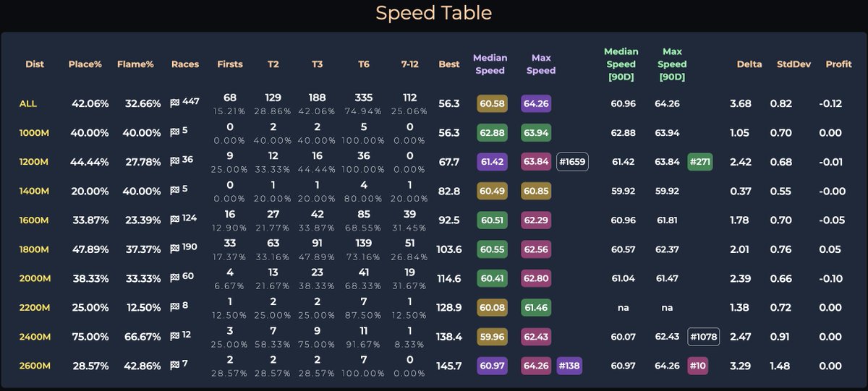Select the 1000M distance label

point(33,133)
